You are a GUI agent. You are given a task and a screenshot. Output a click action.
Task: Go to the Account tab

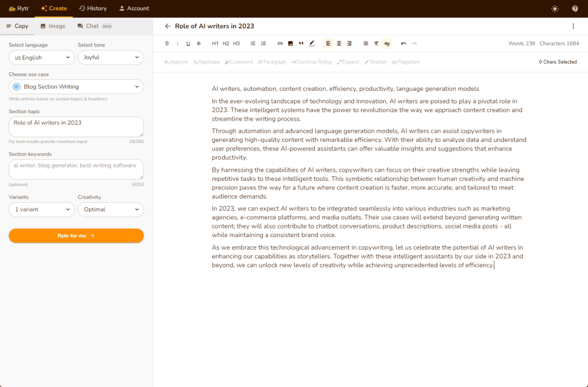(134, 9)
